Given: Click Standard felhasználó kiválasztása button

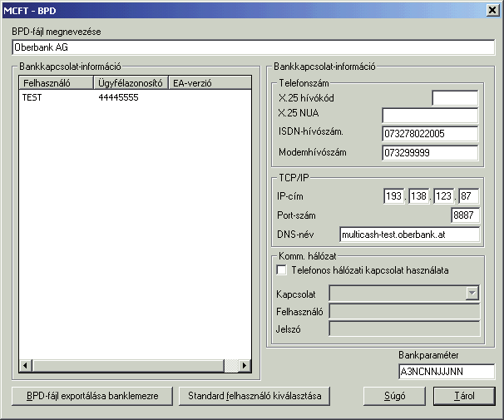Looking at the screenshot, I should point(254,396).
